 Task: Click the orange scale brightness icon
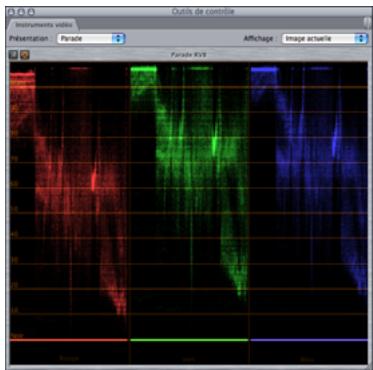[25, 55]
